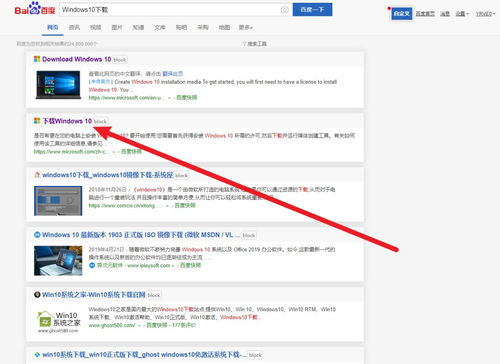The image size is (500, 364).
Task: Open the username dropdown at top right
Action: click(485, 14)
